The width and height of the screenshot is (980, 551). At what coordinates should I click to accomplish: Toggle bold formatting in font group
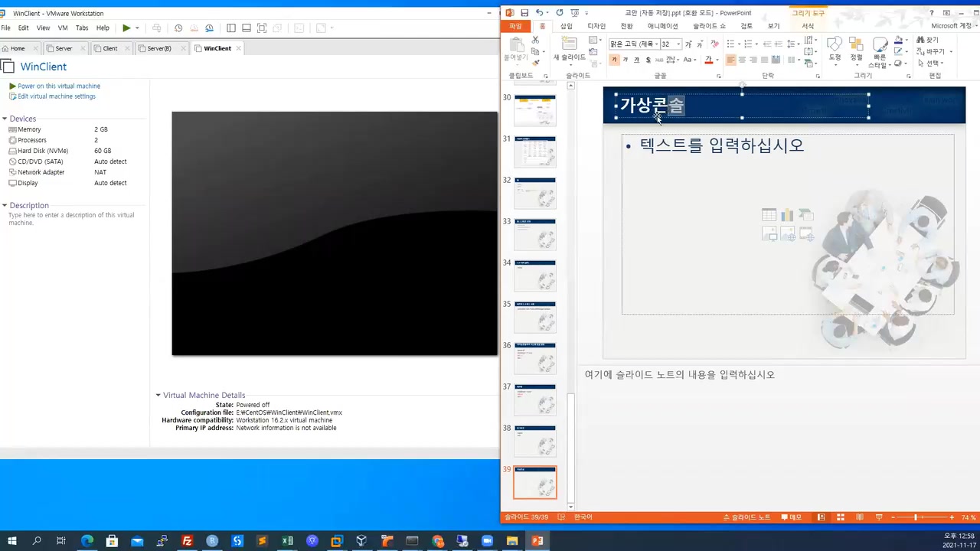[x=614, y=60]
